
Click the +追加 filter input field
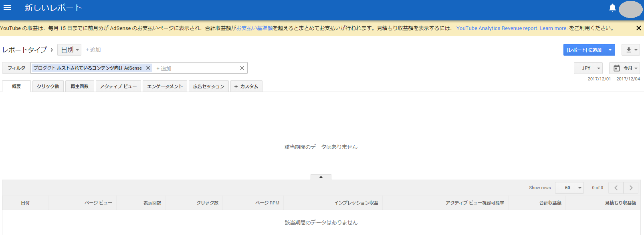coord(196,68)
